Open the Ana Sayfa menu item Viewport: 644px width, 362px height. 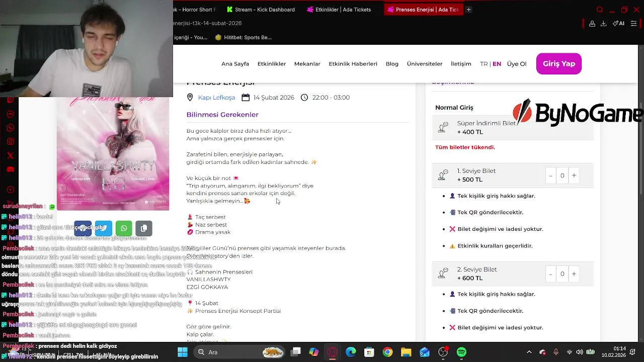[x=235, y=64]
